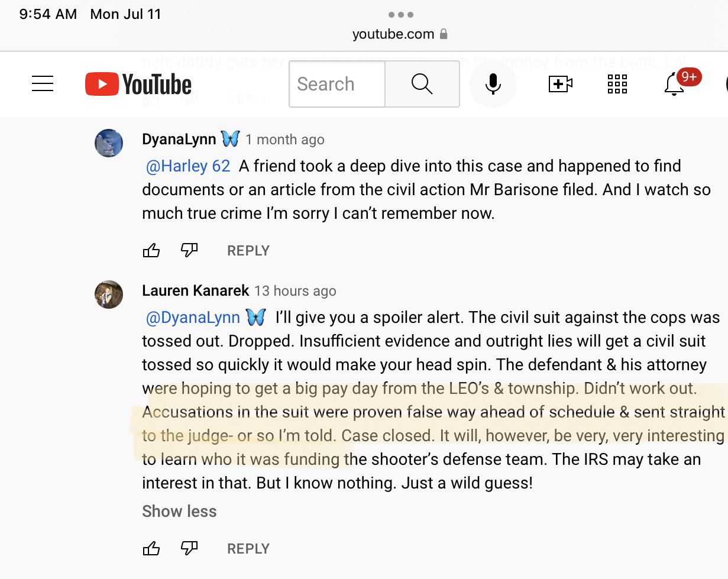Open the YouTube apps grid icon
Screen dimensions: 728x579
point(617,84)
